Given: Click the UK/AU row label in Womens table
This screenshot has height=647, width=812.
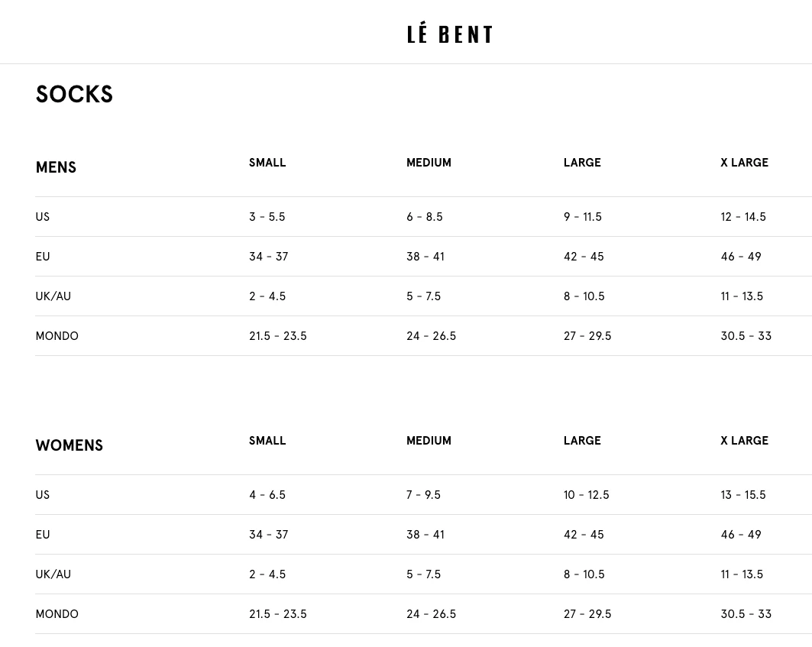Looking at the screenshot, I should pos(53,574).
